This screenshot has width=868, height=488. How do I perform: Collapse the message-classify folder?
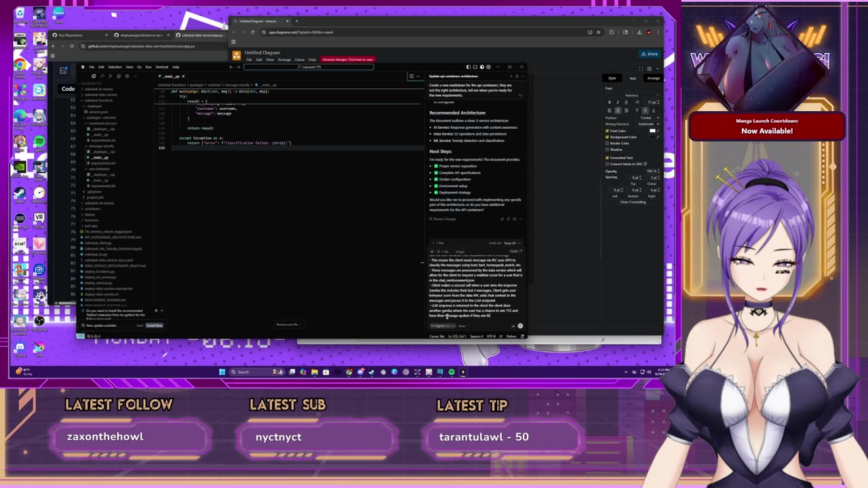point(100,146)
